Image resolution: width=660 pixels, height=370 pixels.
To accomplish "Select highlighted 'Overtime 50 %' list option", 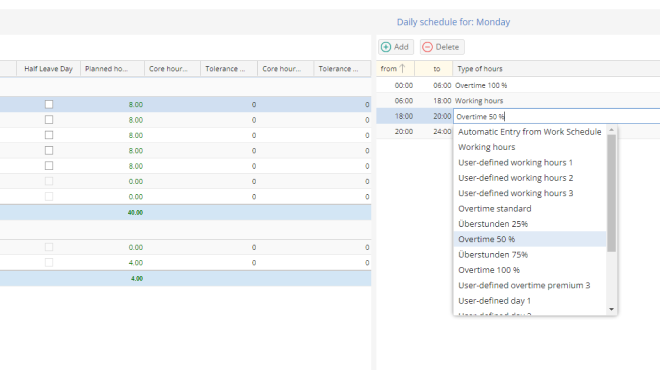I will pyautogui.click(x=530, y=239).
